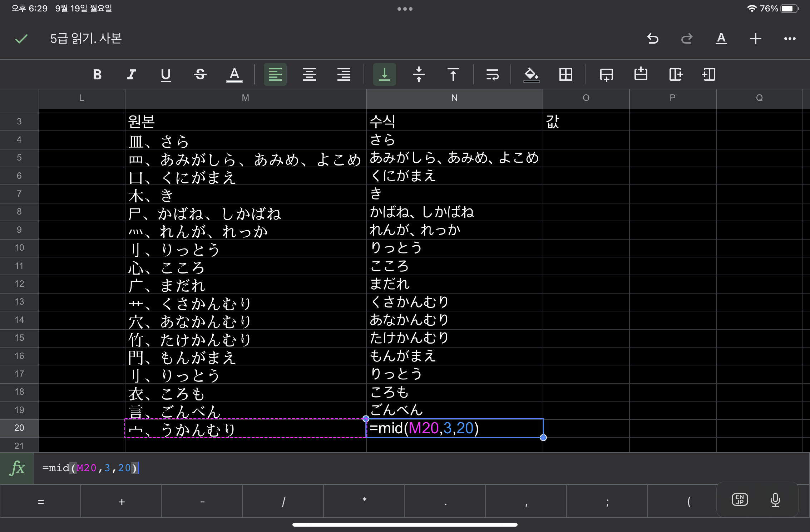Confirm formula with the green checkmark
810x532 pixels.
coord(21,39)
